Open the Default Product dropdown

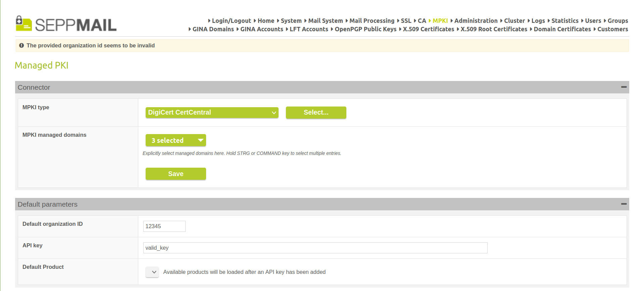[152, 272]
